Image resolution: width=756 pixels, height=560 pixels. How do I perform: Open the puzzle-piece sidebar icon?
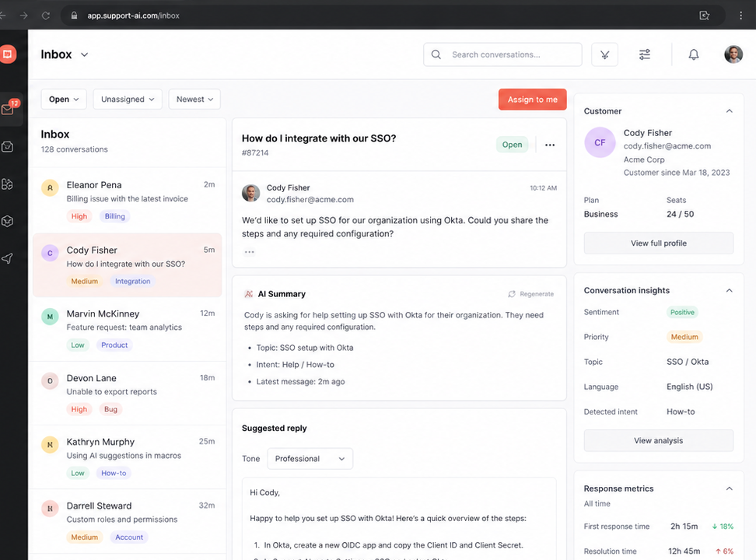pos(7,184)
